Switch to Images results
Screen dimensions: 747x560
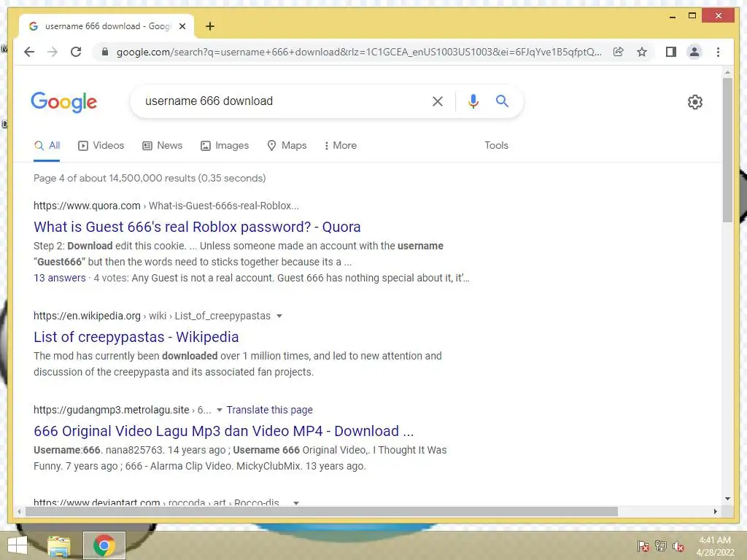tap(225, 146)
